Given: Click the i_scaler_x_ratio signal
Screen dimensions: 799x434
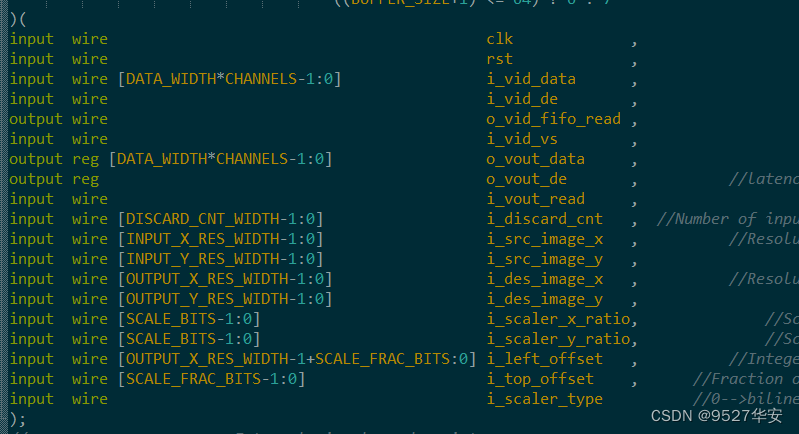Looking at the screenshot, I should pos(557,319).
